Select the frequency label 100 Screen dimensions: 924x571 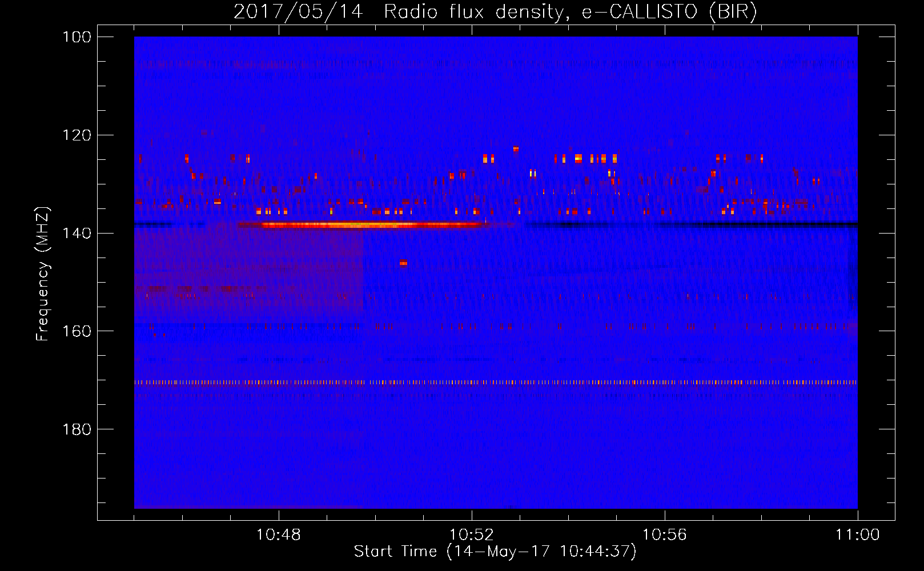coord(78,37)
